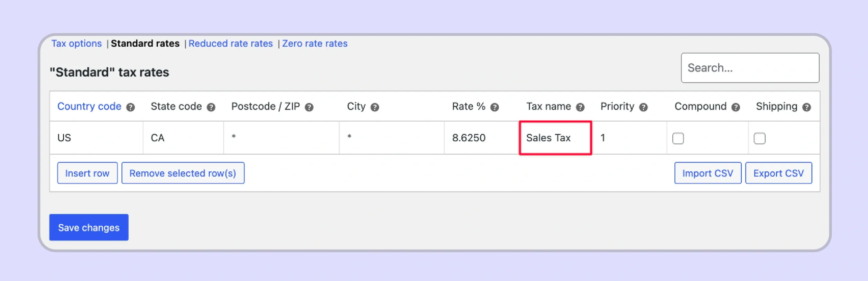Switch to Zero rate rates tab

(x=315, y=44)
